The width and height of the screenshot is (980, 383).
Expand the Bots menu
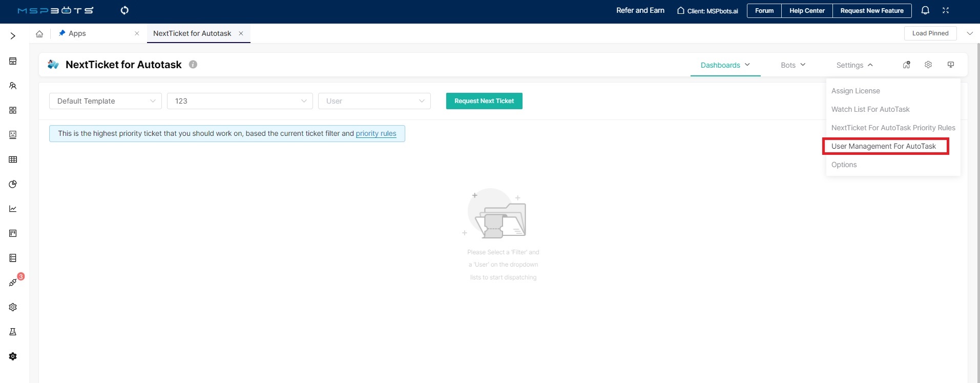(793, 65)
